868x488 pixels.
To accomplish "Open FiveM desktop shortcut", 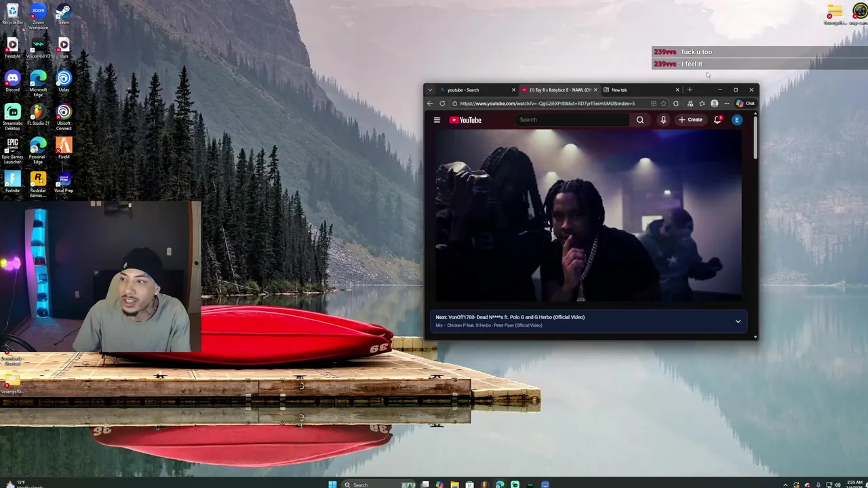I will 63,148.
